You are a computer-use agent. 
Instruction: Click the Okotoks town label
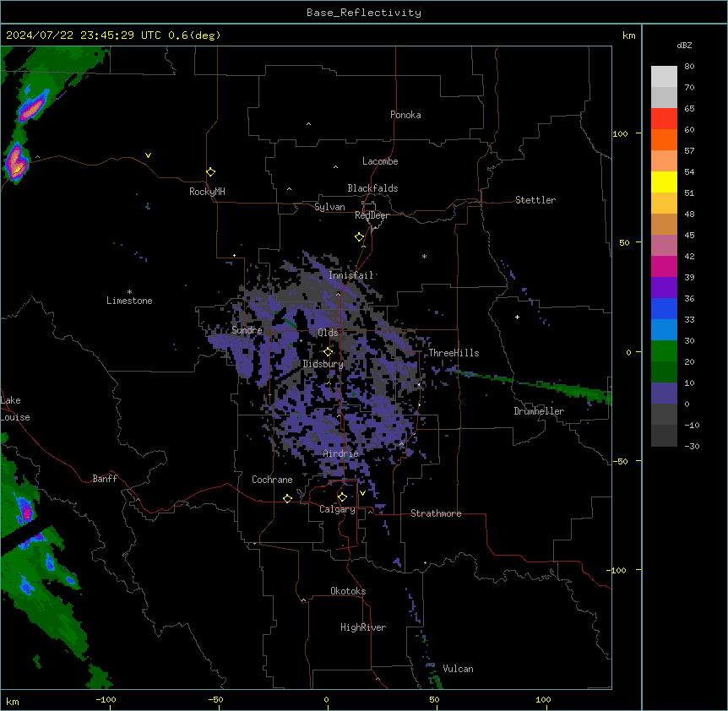click(348, 591)
